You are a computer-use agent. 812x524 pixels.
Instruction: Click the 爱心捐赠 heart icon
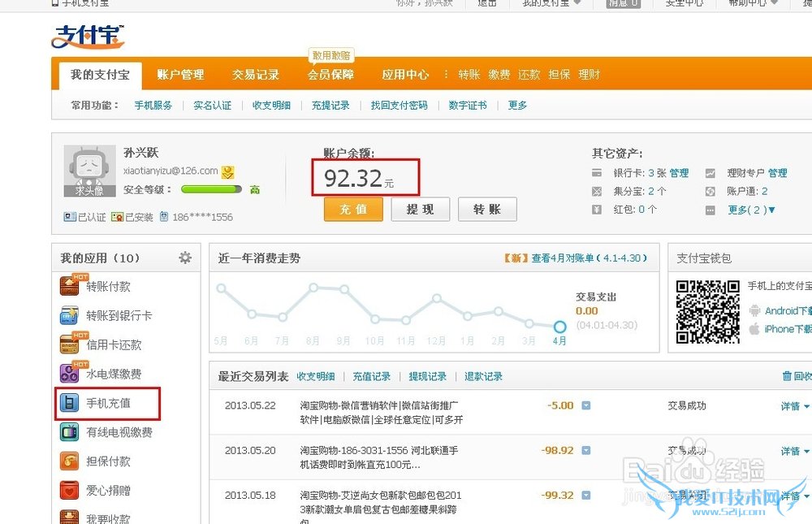(x=70, y=491)
